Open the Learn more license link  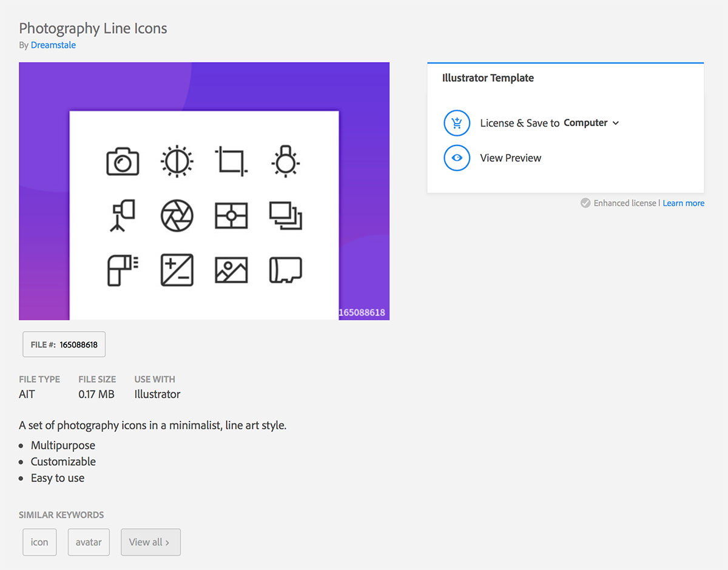click(x=683, y=203)
